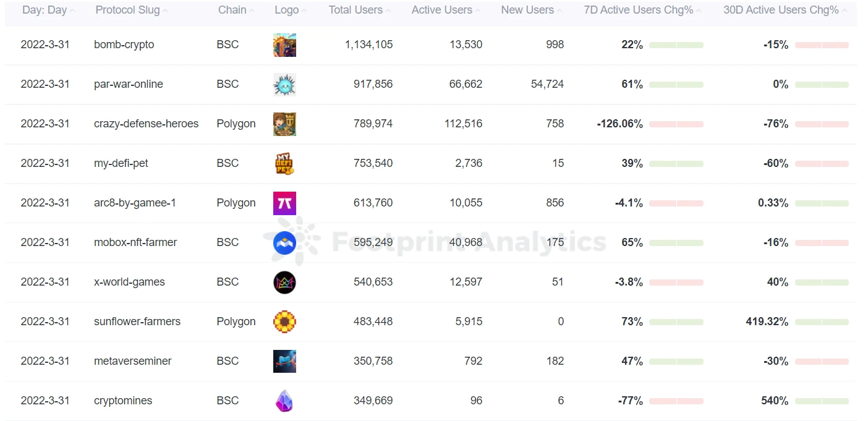Open the crazy-defense-heroes logo thumbnail

[284, 124]
